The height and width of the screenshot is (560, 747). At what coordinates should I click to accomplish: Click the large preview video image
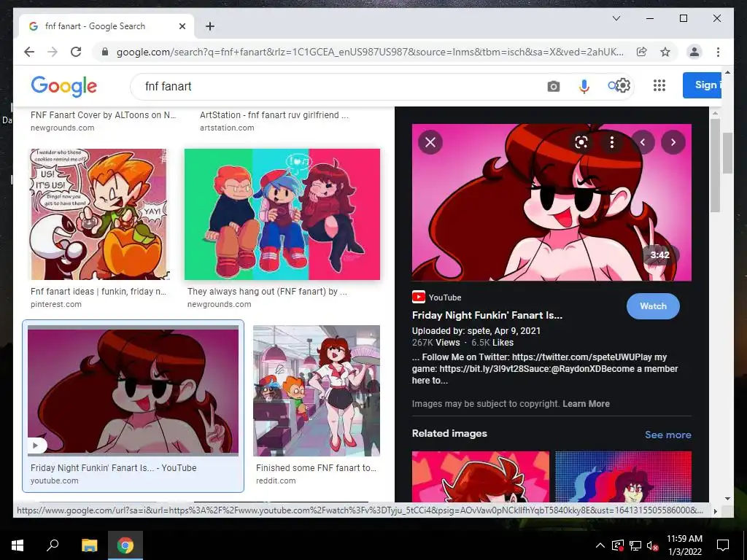[x=551, y=203]
